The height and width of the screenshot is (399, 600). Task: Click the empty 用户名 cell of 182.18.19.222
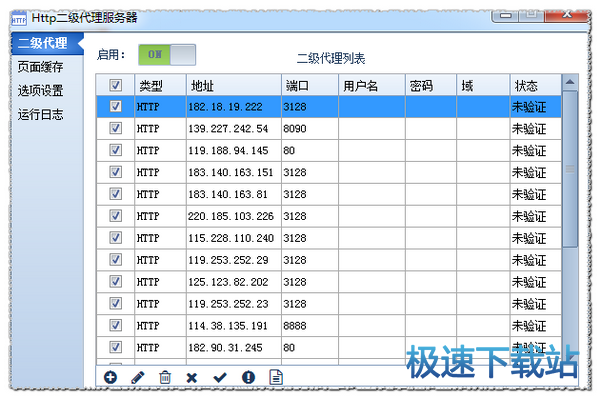pos(372,107)
